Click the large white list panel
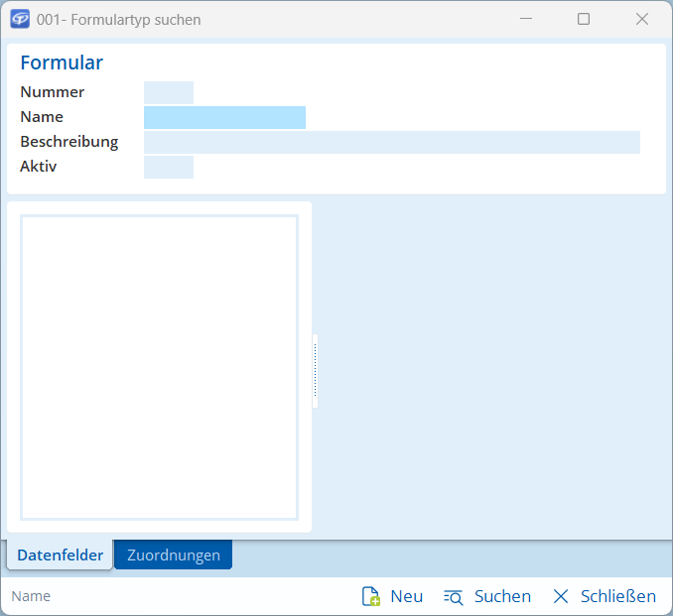 [x=159, y=368]
